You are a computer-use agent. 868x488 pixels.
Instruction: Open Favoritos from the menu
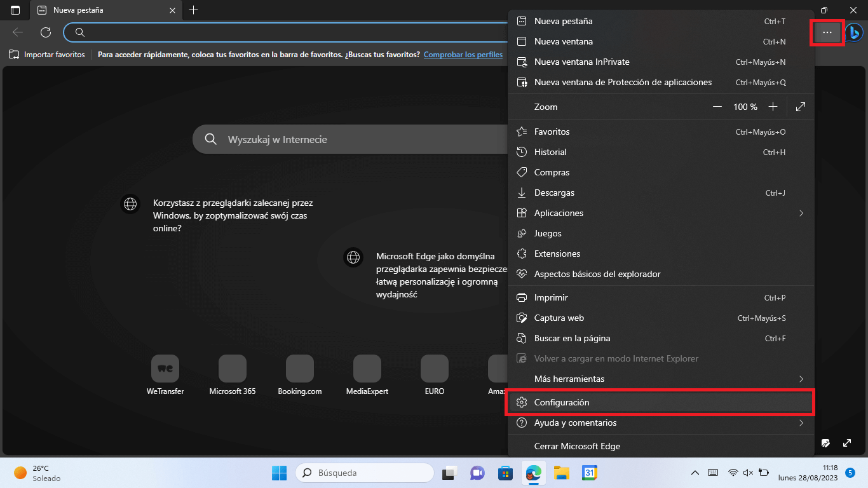tap(661, 132)
